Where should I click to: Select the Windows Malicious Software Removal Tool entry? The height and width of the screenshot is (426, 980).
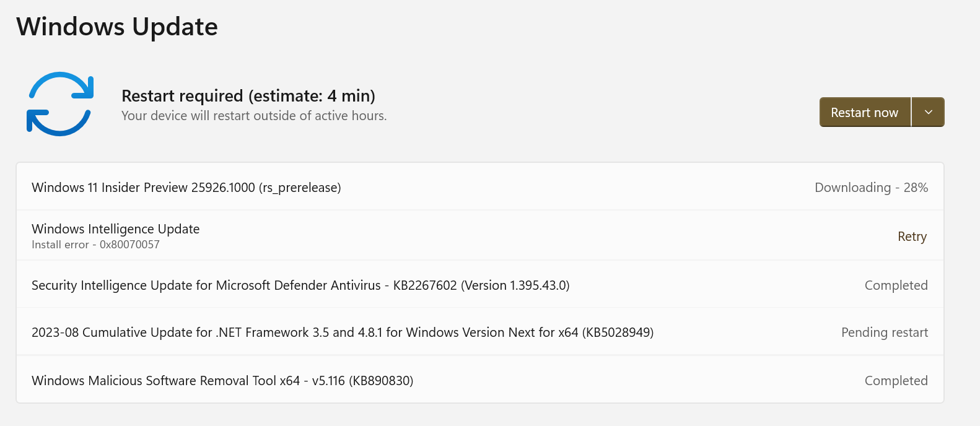(x=480, y=380)
